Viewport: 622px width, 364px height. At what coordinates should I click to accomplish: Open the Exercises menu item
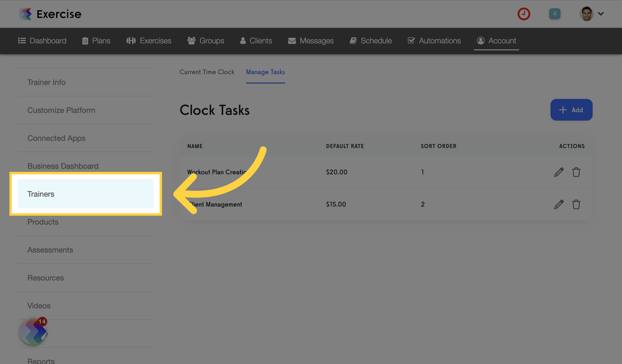click(149, 41)
